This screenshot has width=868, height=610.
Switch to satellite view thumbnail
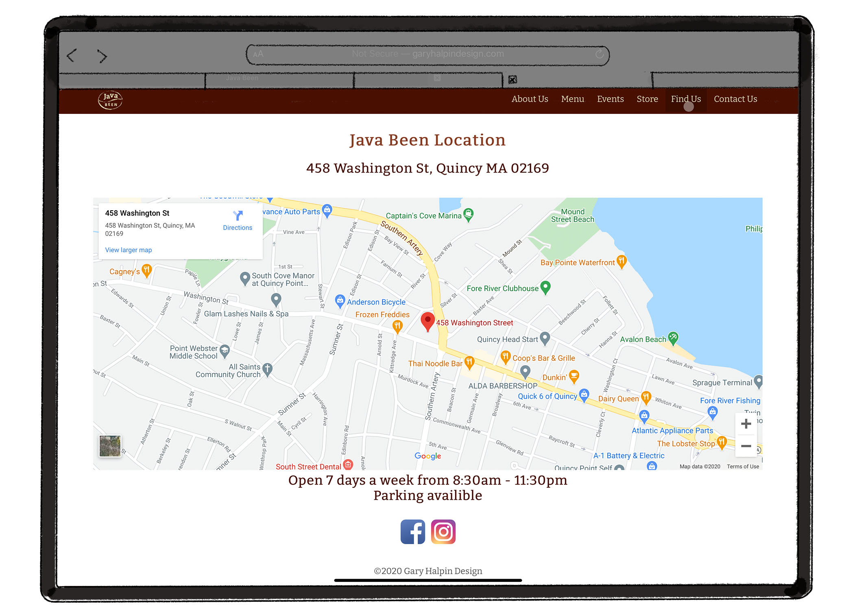110,446
